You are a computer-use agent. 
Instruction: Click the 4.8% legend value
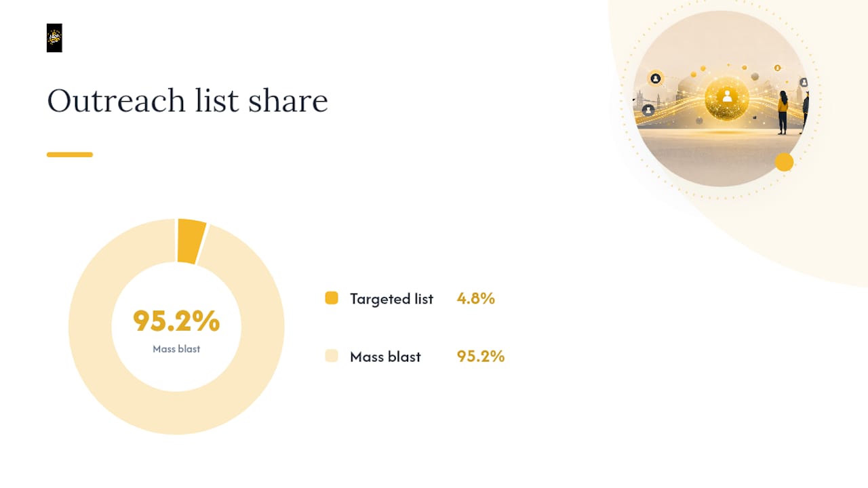pos(476,298)
